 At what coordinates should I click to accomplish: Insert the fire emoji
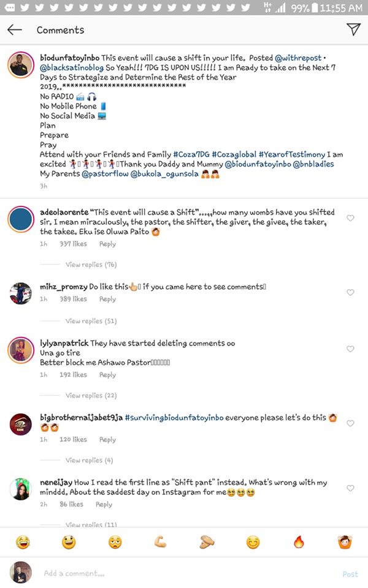299,542
